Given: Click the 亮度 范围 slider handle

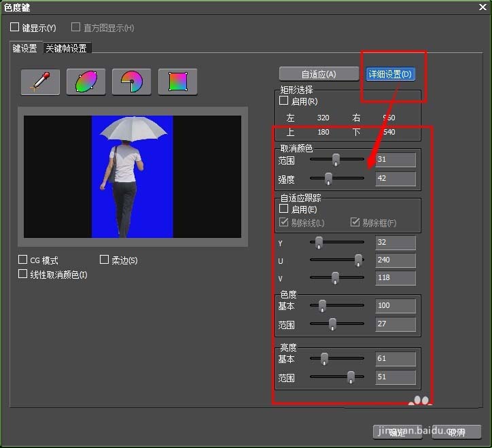Looking at the screenshot, I should pos(351,377).
